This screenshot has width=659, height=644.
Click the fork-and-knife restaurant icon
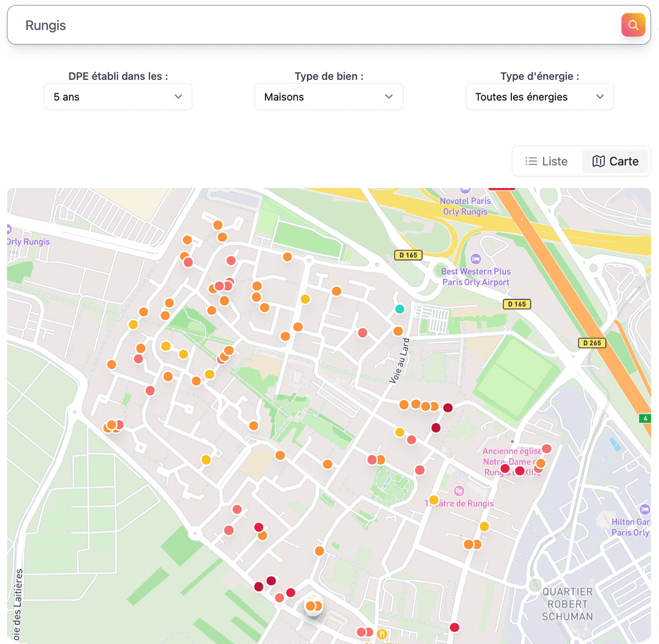click(x=382, y=634)
